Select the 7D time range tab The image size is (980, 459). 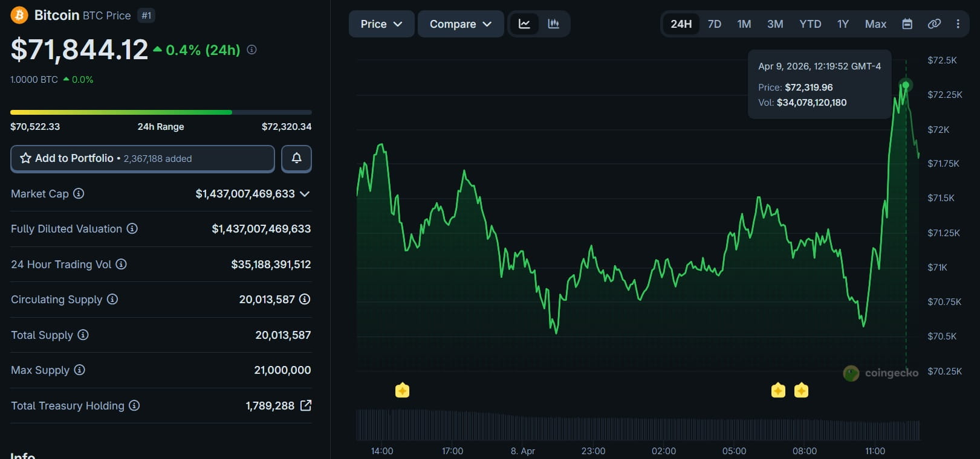[714, 24]
